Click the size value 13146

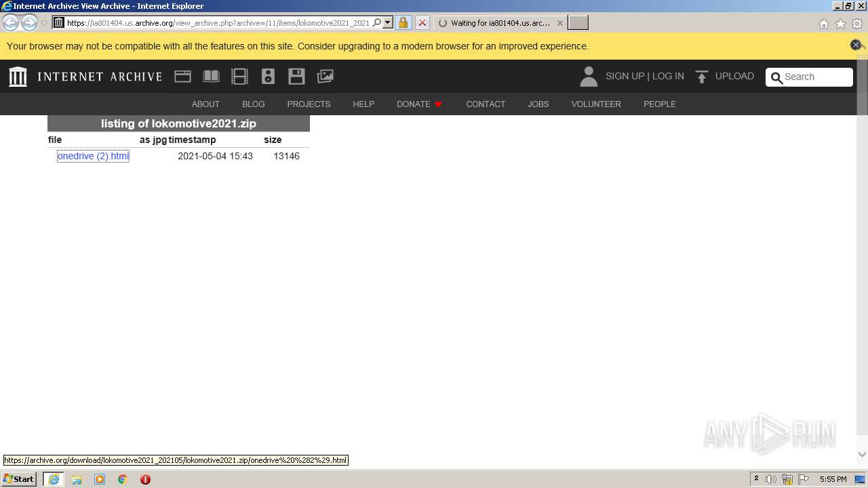286,156
